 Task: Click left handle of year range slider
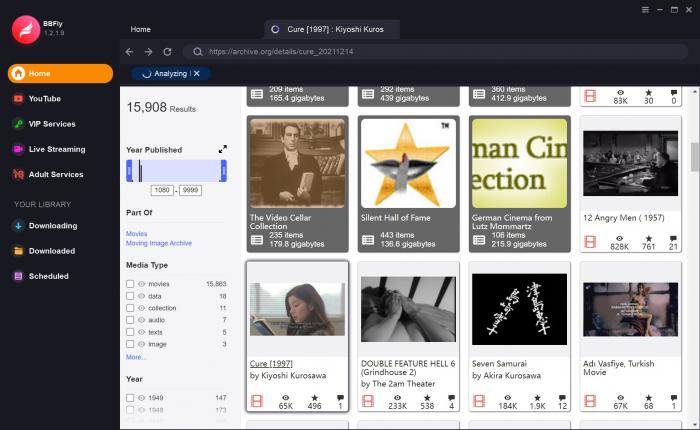point(129,171)
